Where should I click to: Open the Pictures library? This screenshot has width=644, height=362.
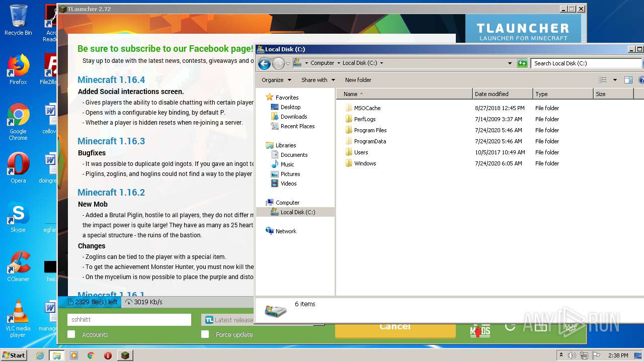290,174
